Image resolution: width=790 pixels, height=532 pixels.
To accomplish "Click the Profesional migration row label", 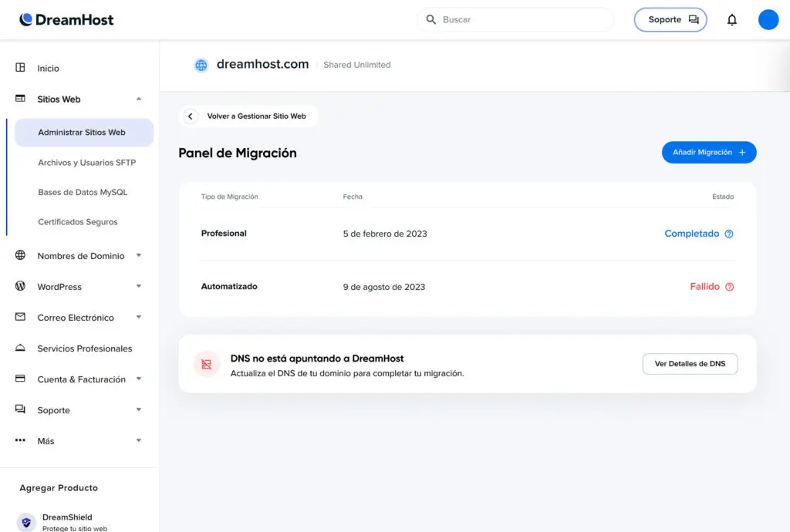I will tap(224, 233).
